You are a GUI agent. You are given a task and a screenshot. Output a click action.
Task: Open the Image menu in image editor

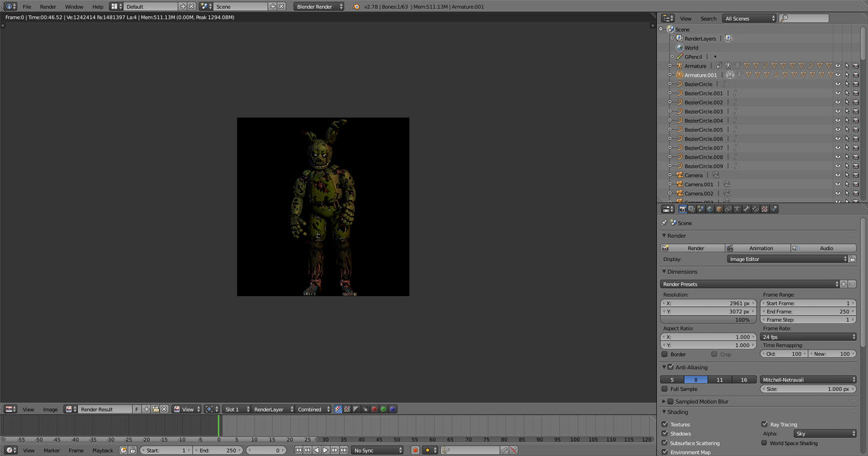pyautogui.click(x=50, y=409)
